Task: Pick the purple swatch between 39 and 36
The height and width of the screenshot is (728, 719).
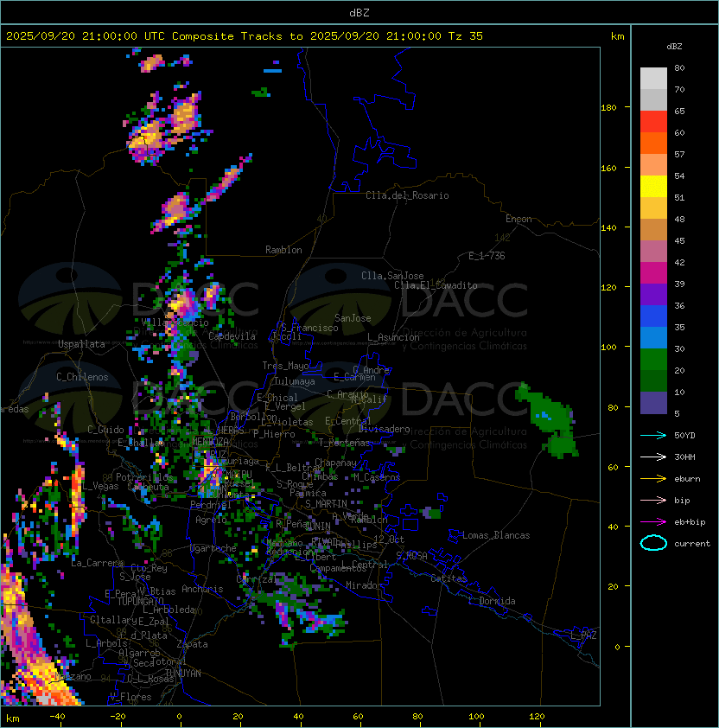Action: click(x=653, y=294)
